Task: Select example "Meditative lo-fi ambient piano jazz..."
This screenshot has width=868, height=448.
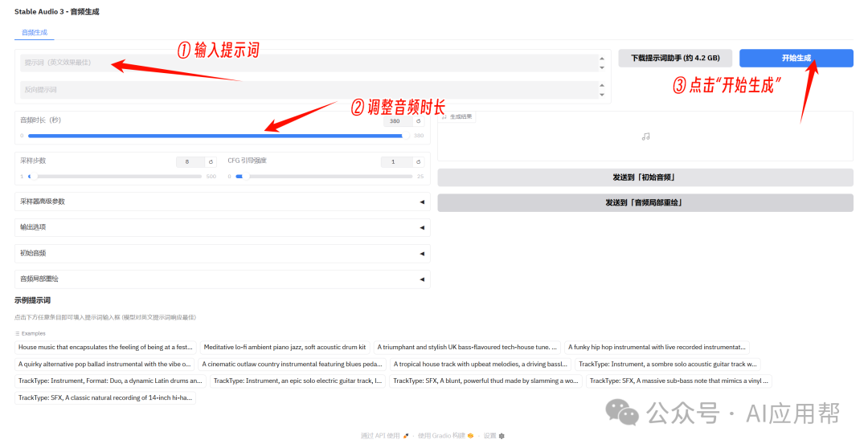Action: pyautogui.click(x=285, y=348)
